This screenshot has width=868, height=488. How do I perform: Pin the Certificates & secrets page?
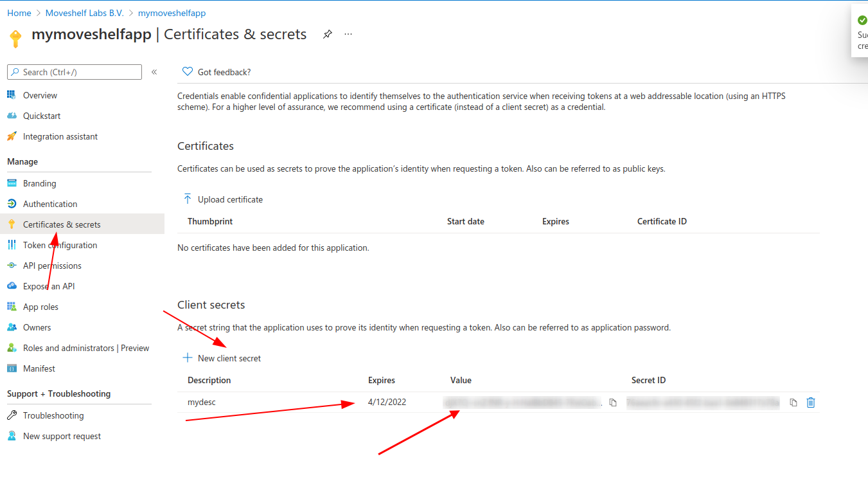click(328, 34)
